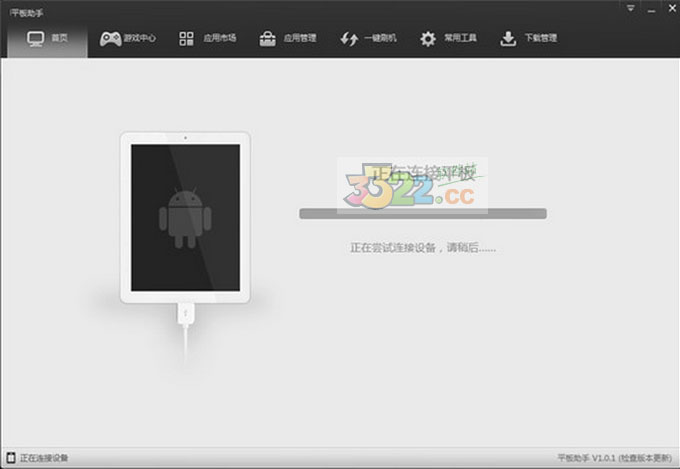Close the 平板助手 window

(672, 8)
